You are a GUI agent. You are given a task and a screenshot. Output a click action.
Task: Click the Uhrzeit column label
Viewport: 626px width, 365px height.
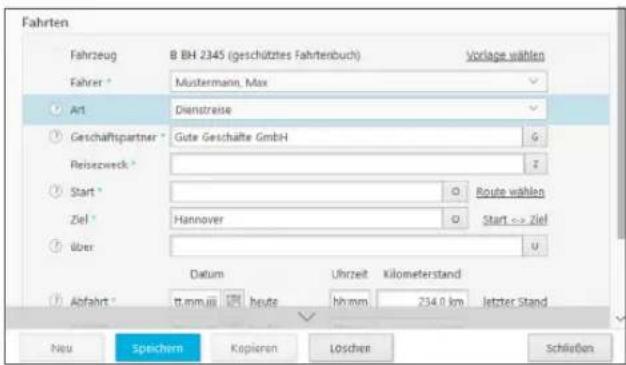pyautogui.click(x=349, y=274)
